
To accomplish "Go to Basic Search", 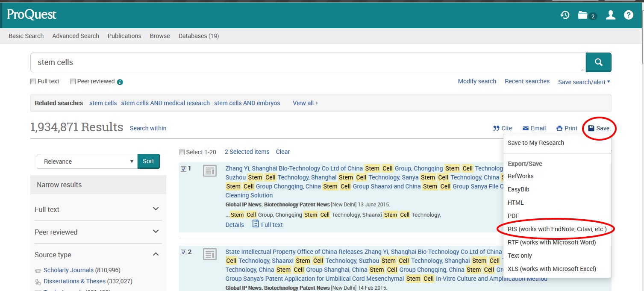I will (x=26, y=36).
